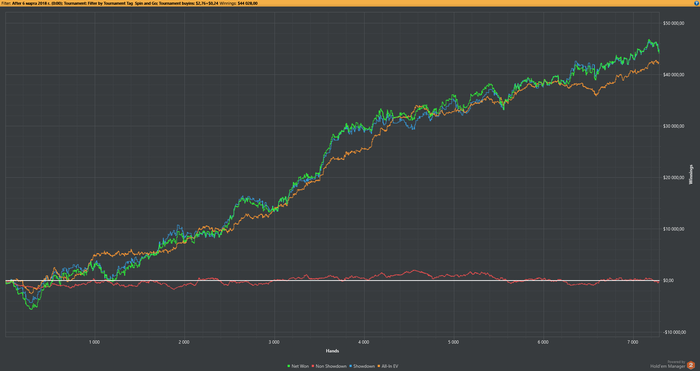This screenshot has width=700, height=371.
Task: Click the $50 000,00 y-axis label
Action: [673, 23]
